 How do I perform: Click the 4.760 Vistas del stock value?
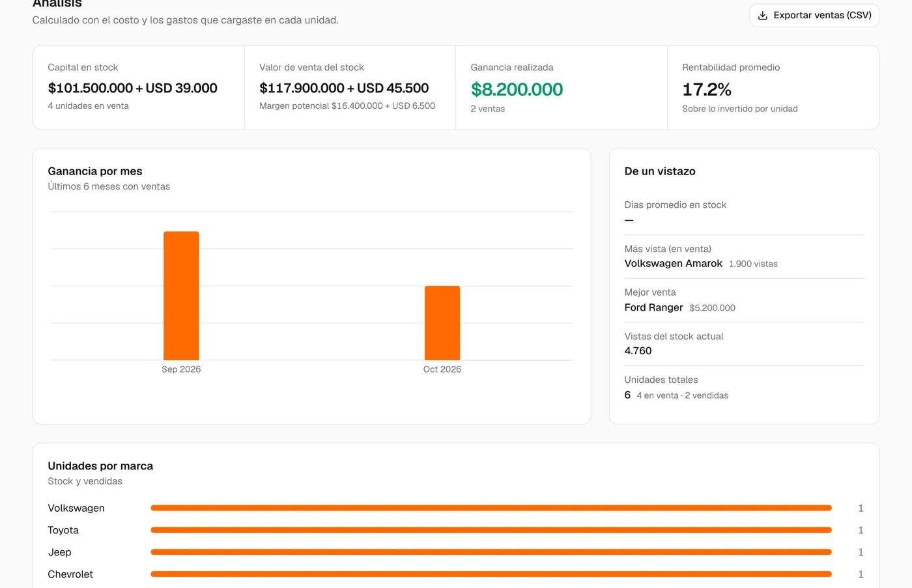coord(638,351)
